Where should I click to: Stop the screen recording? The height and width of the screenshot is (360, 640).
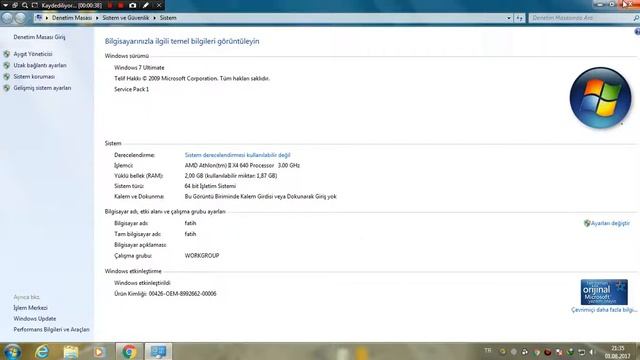click(121, 5)
